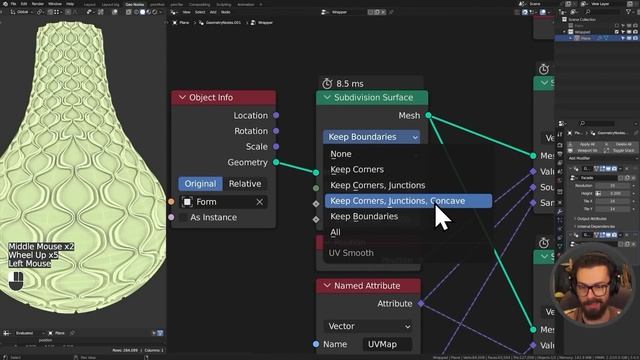The width and height of the screenshot is (640, 360).
Task: Select the All boundary smooth option
Action: [408, 232]
